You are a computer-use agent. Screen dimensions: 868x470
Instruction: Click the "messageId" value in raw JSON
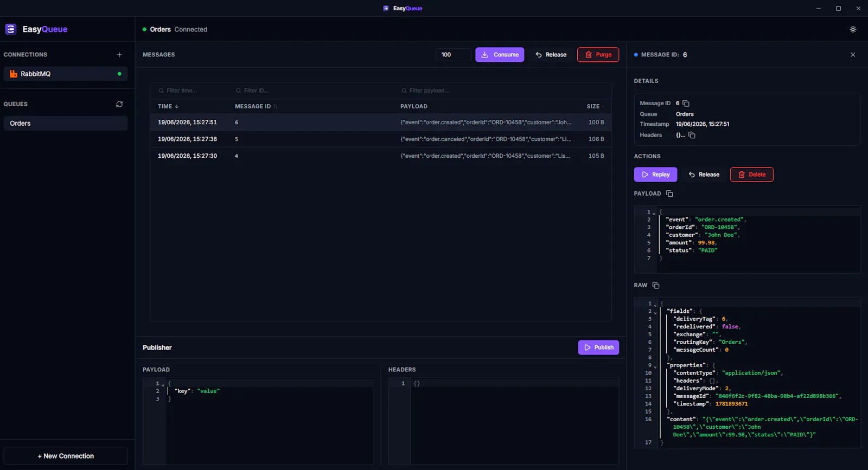[778, 396]
